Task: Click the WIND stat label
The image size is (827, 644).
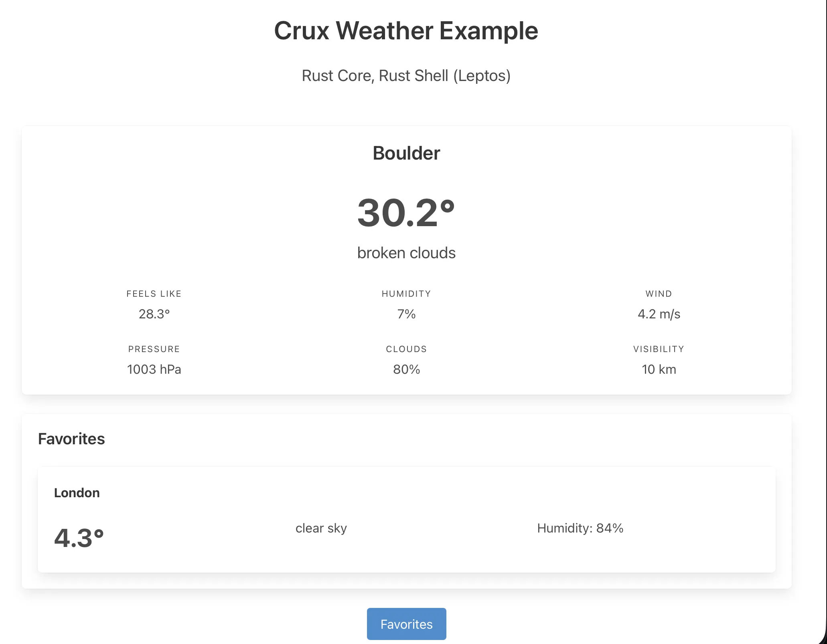Action: tap(659, 293)
